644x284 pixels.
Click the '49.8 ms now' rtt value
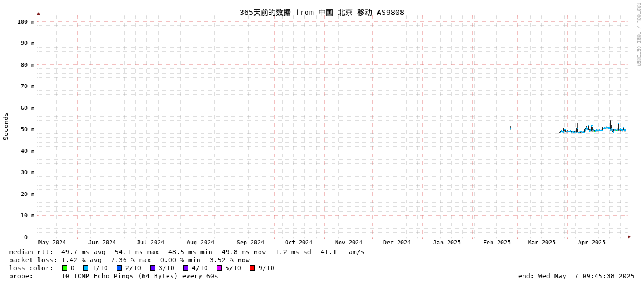pyautogui.click(x=244, y=252)
